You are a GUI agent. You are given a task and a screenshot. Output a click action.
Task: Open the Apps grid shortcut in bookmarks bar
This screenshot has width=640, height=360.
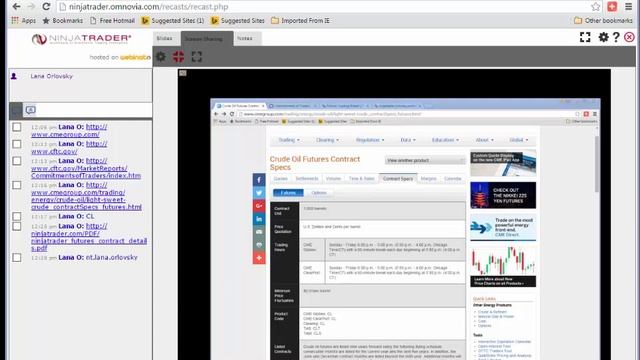[23, 20]
